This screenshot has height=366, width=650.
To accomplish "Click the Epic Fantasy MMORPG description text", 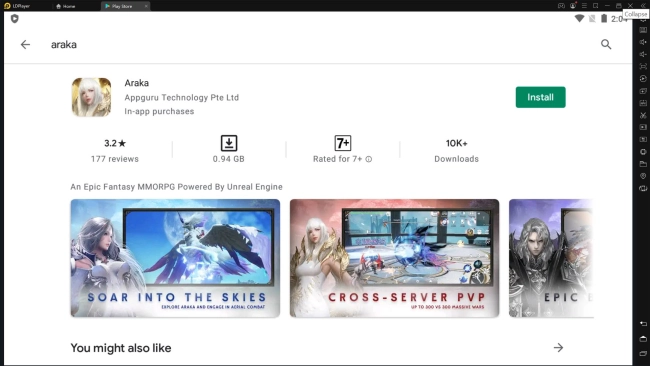I will pos(177,187).
